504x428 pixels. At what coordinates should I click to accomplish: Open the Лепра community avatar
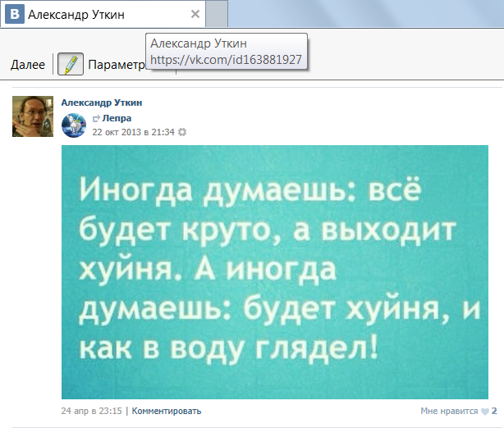[74, 125]
